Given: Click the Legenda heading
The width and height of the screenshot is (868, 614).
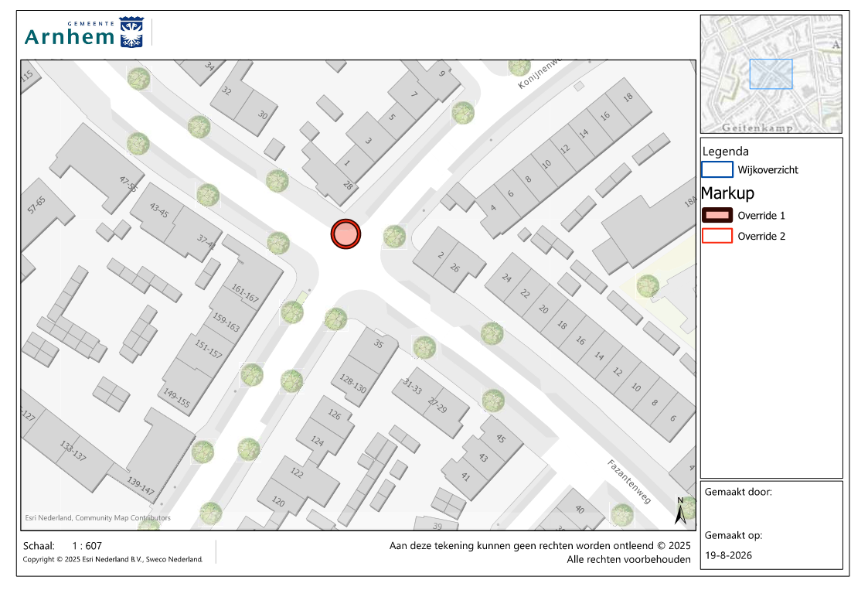Looking at the screenshot, I should click(x=725, y=151).
